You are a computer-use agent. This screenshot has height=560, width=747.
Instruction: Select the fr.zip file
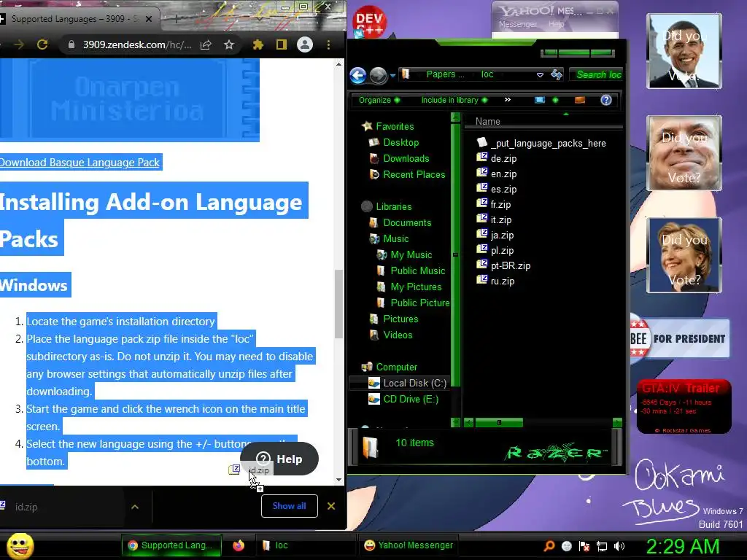(x=494, y=204)
